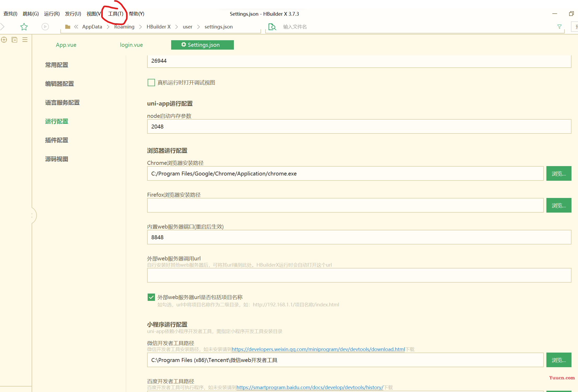The image size is (578, 392).
Task: Open the 运行(R) menu
Action: (x=52, y=14)
